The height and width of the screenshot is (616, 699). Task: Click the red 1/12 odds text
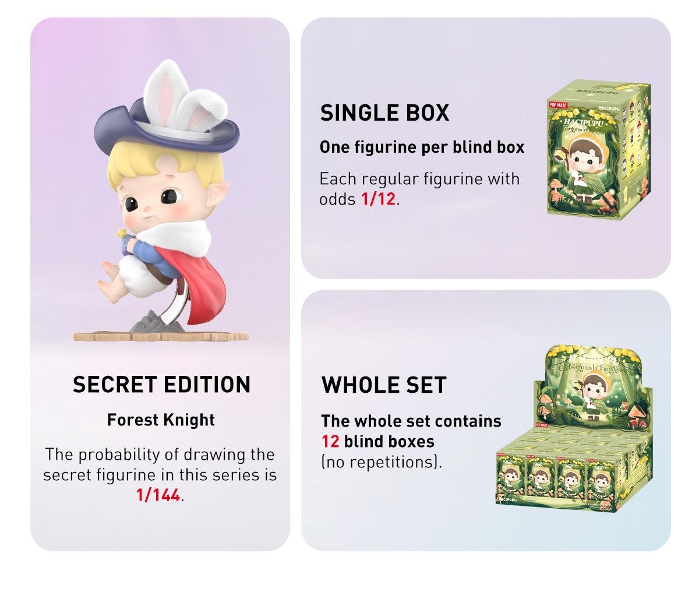(x=378, y=199)
